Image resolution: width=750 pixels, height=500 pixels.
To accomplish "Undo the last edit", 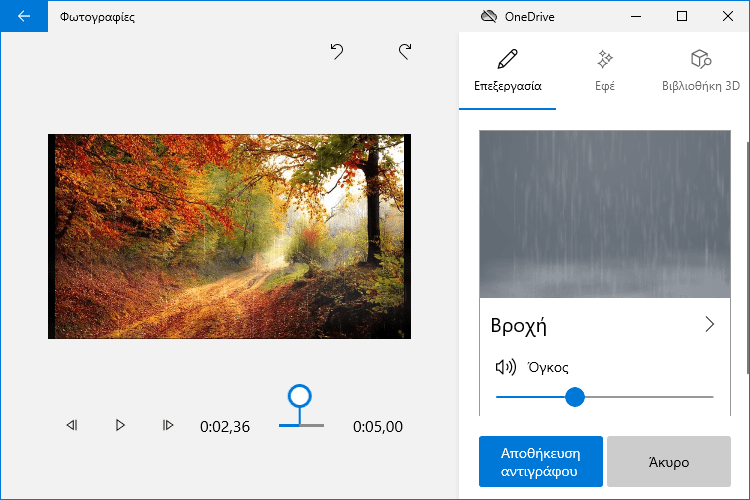I will [337, 51].
